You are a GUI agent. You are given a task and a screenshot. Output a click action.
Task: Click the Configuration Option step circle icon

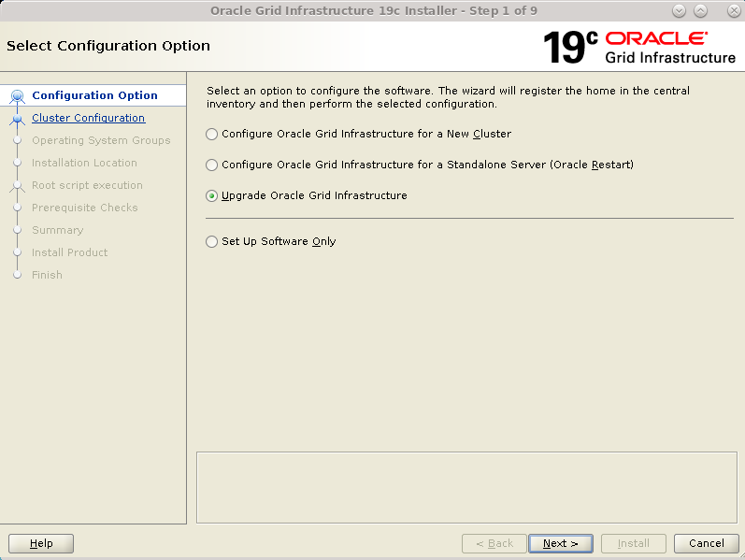[18, 96]
